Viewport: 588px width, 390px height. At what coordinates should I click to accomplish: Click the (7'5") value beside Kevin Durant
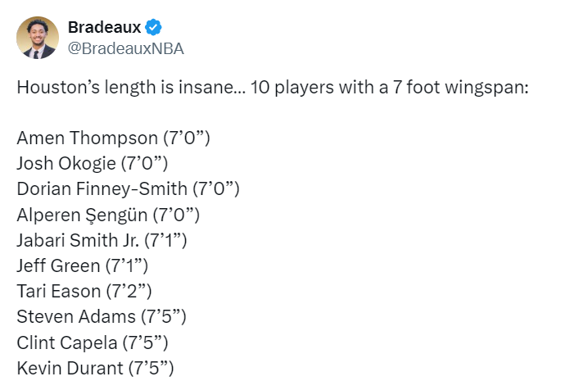152,369
